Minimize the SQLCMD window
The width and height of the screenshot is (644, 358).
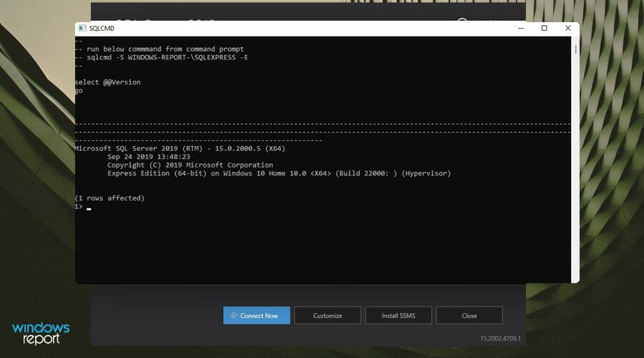pos(520,29)
